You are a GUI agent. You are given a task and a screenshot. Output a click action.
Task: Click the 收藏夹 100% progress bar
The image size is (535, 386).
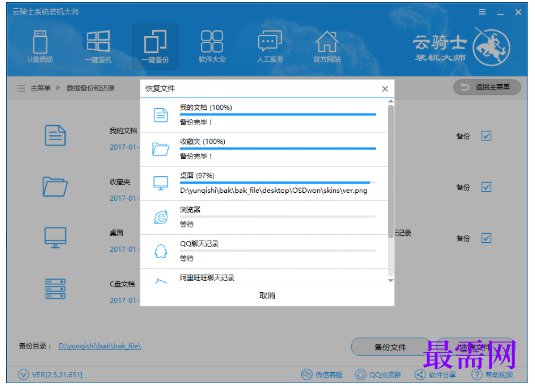278,149
